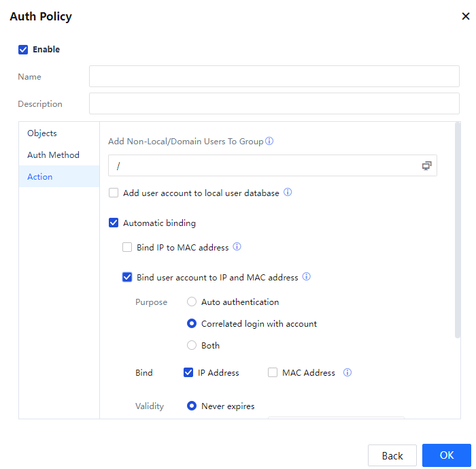Screen dimensions: 476x469
Task: Click info icon next to local user database option
Action: (x=288, y=193)
